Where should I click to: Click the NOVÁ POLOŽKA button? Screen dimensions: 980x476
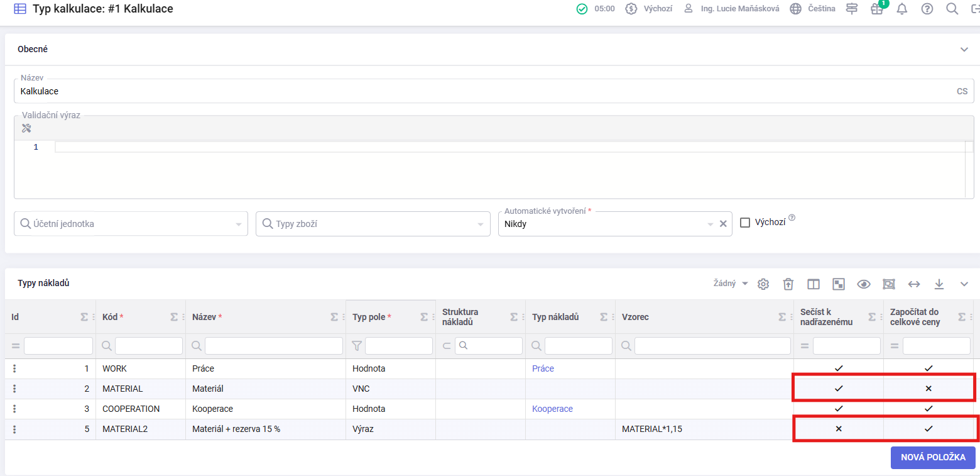pyautogui.click(x=933, y=457)
